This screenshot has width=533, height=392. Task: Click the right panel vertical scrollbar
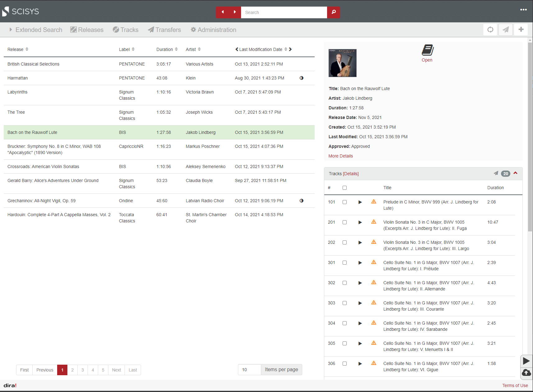530,137
